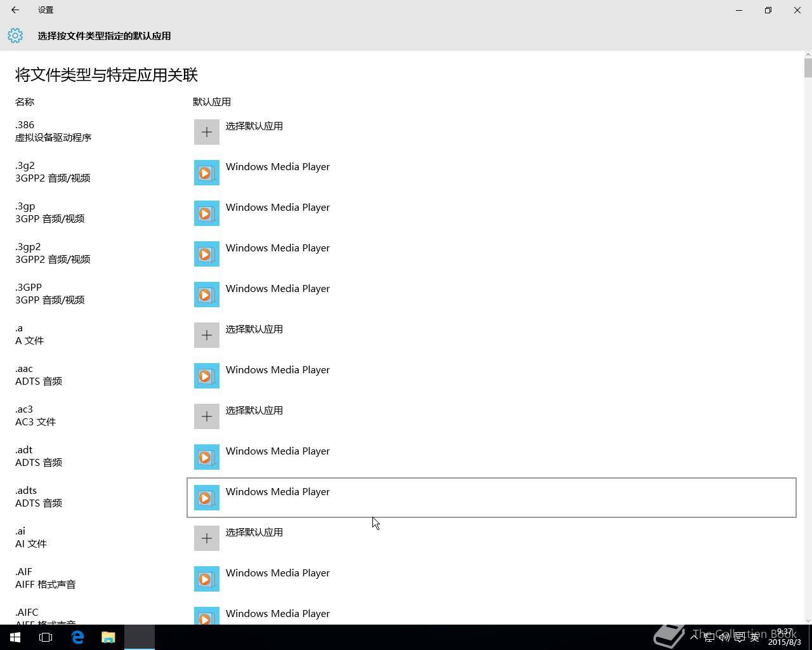Click the Windows Media Player icon for .AIFC
Screen dimensions: 812x650
[207, 616]
